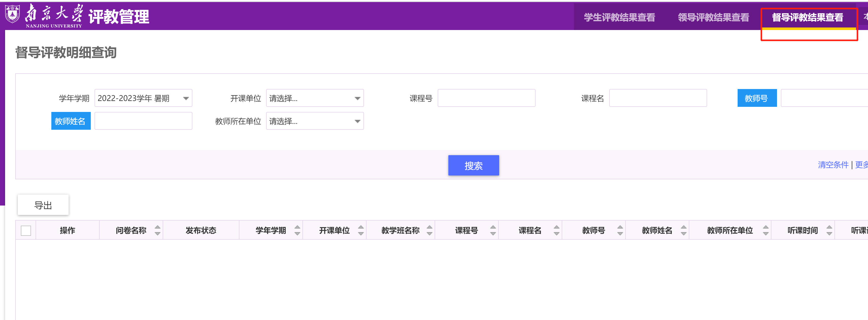Expand the 教师所在单位 dropdown
Image resolution: width=868 pixels, height=320 pixels.
(x=315, y=121)
